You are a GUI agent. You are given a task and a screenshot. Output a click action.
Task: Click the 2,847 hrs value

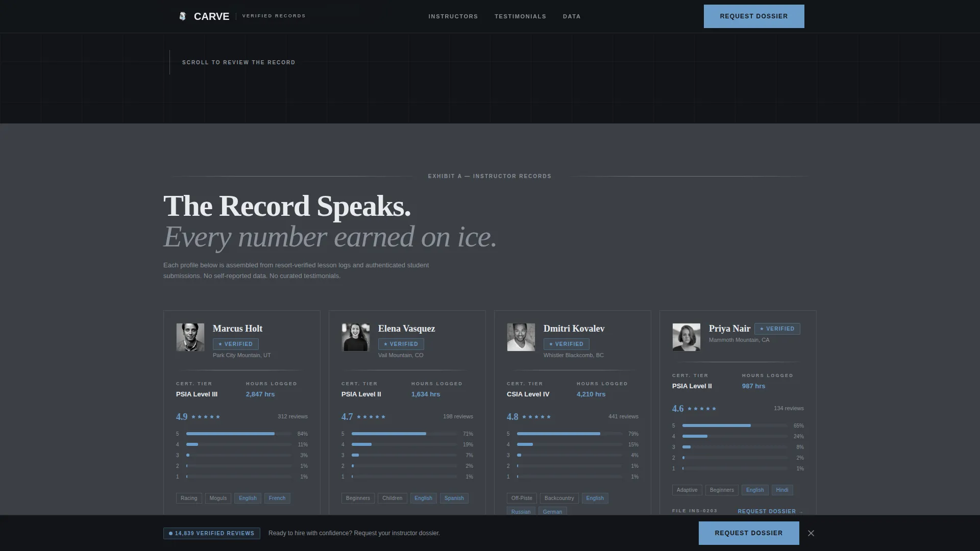[x=260, y=394]
